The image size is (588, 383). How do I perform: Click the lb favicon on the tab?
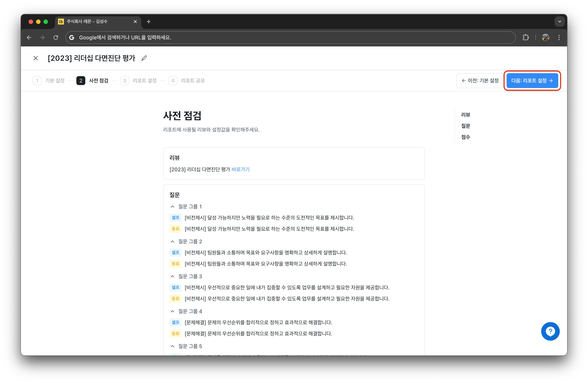click(x=61, y=22)
